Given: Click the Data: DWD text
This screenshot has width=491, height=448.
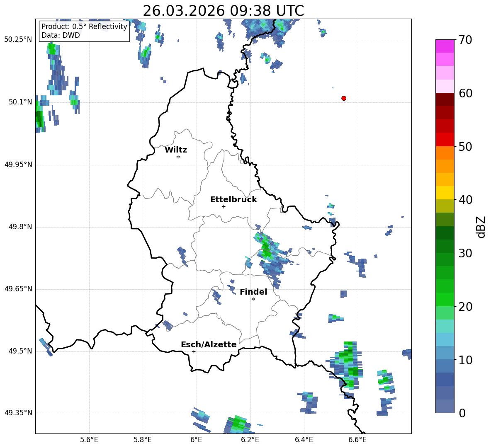Looking at the screenshot, I should pos(61,35).
